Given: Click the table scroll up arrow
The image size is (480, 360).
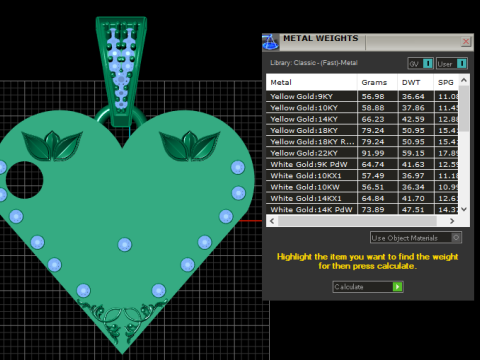Looking at the screenshot, I should (x=464, y=80).
